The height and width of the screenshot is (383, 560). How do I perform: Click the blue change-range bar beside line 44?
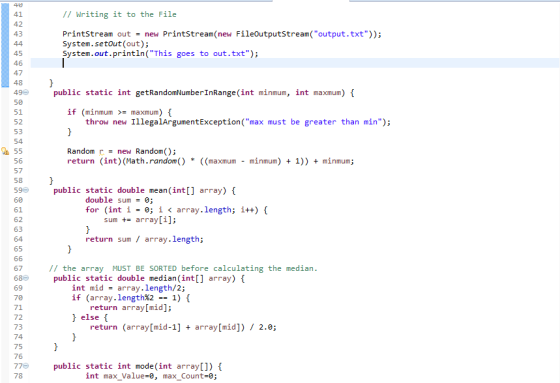(5, 44)
